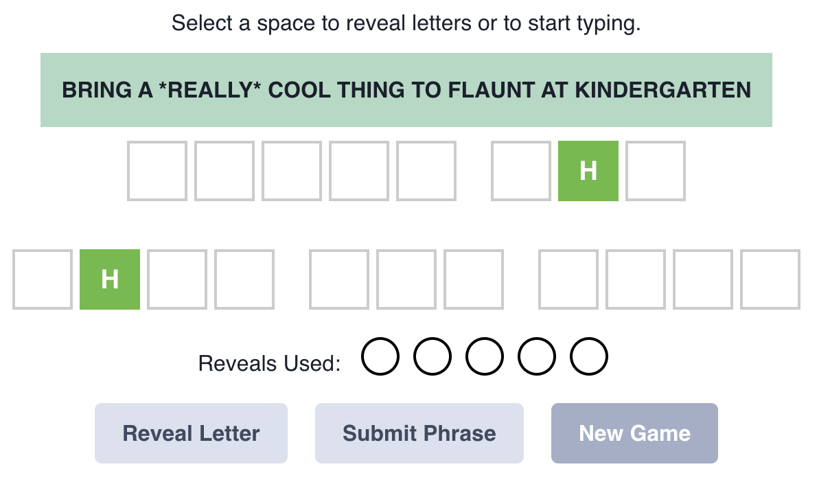Select the last tile in the first word
Screen dimensions: 830x504
(426, 170)
